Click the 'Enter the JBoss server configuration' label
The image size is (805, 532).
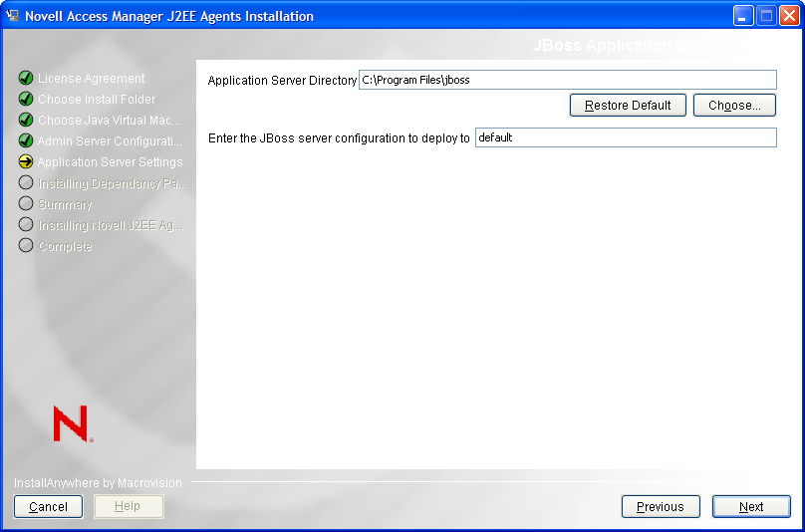pyautogui.click(x=339, y=138)
